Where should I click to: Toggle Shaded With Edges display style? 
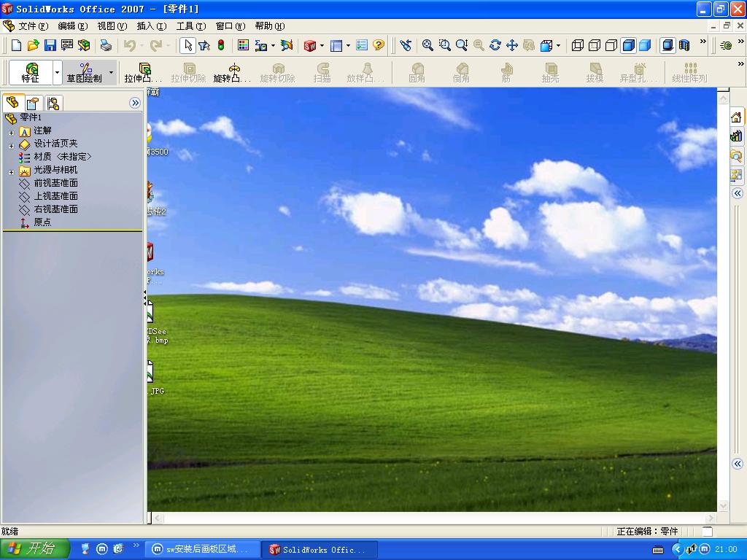coord(628,45)
